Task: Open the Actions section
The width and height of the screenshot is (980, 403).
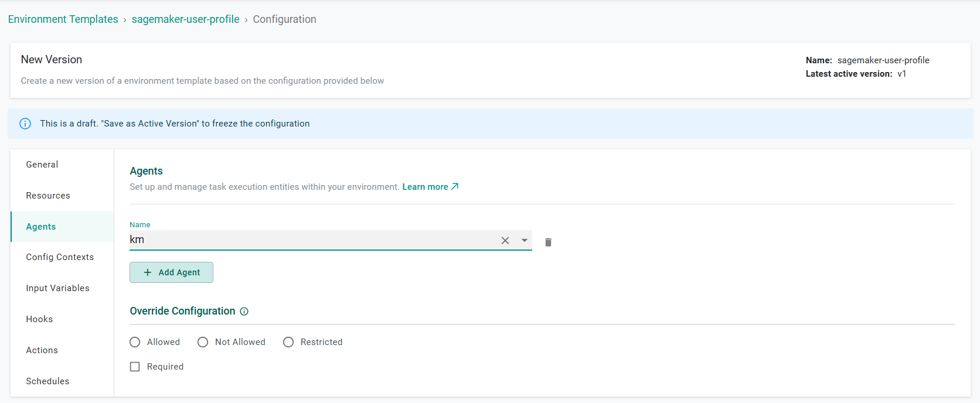Action: coord(42,350)
